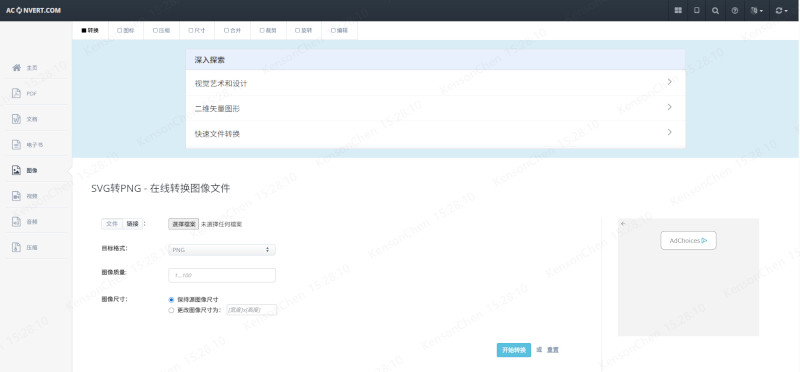Click the SVG转PNG page heading text
The width and height of the screenshot is (800, 372).
[x=160, y=188]
